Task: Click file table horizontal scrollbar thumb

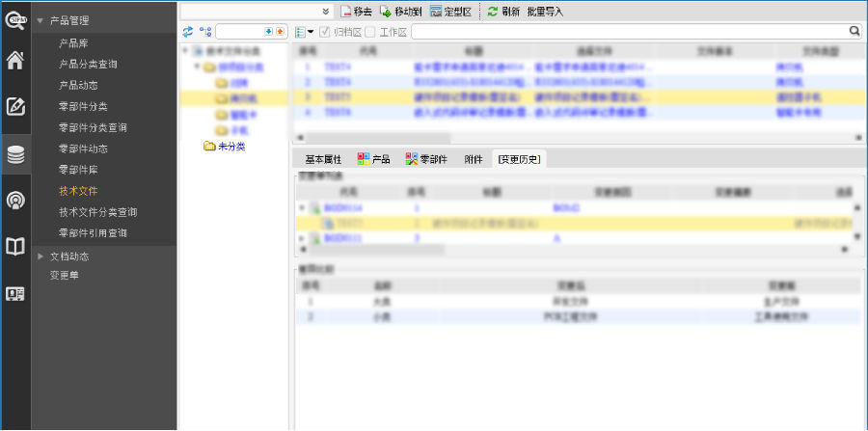Action: pos(379,138)
